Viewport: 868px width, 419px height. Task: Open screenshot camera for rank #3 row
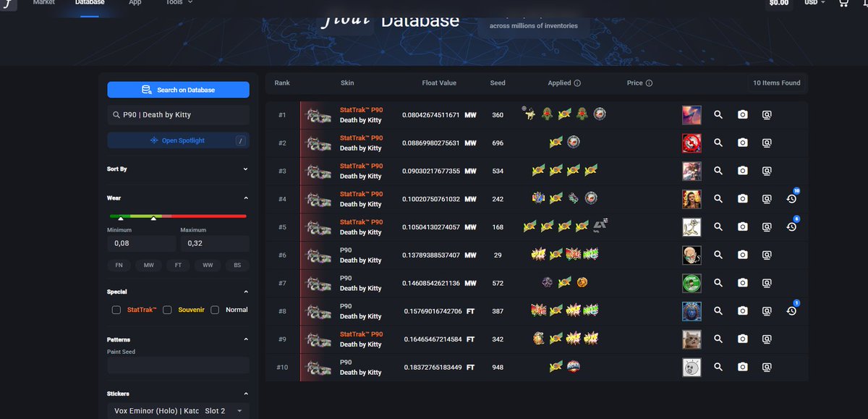coord(742,171)
